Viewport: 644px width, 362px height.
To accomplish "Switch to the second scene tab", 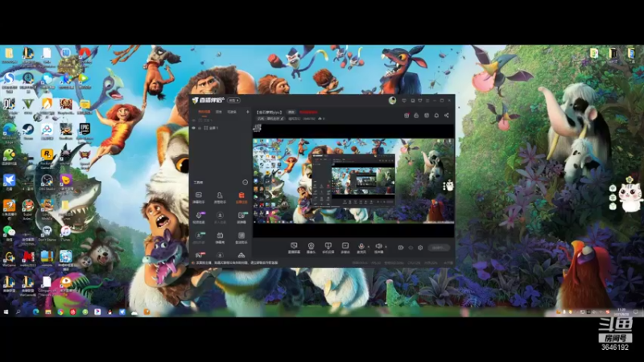I will click(x=219, y=112).
